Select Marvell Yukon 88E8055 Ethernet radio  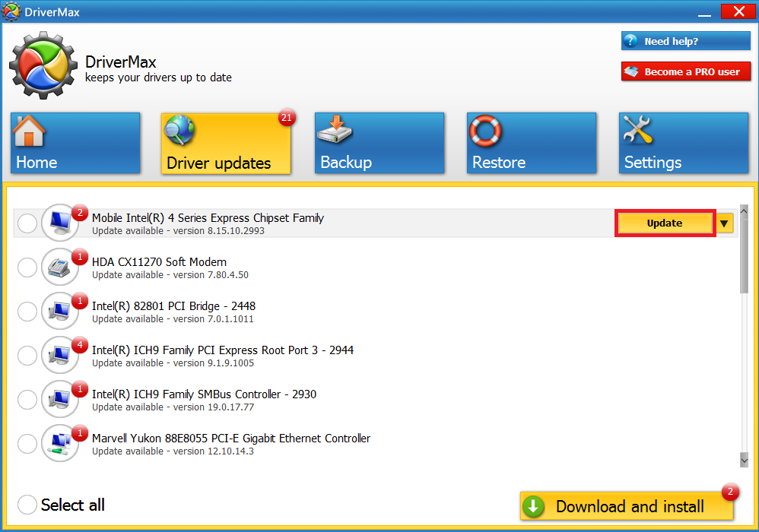27,443
